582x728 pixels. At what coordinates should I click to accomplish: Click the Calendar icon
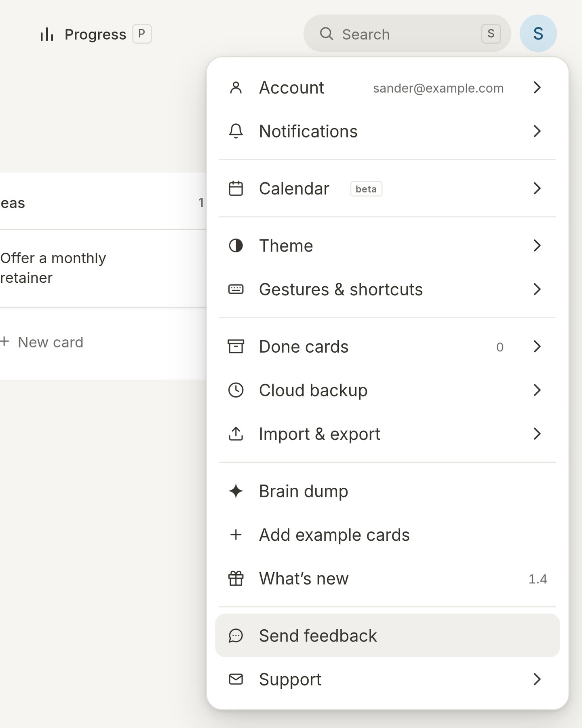click(x=236, y=188)
